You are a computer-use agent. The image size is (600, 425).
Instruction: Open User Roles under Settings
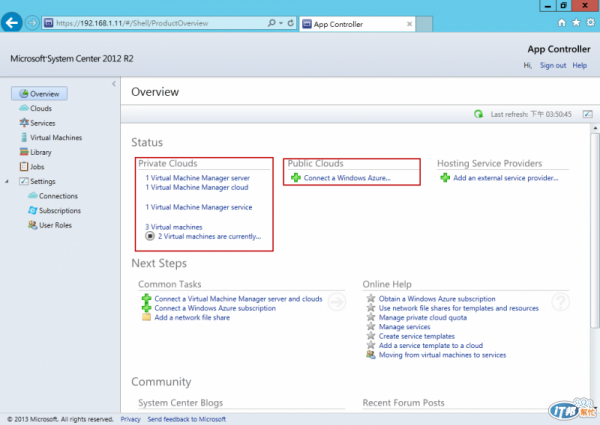pyautogui.click(x=55, y=225)
